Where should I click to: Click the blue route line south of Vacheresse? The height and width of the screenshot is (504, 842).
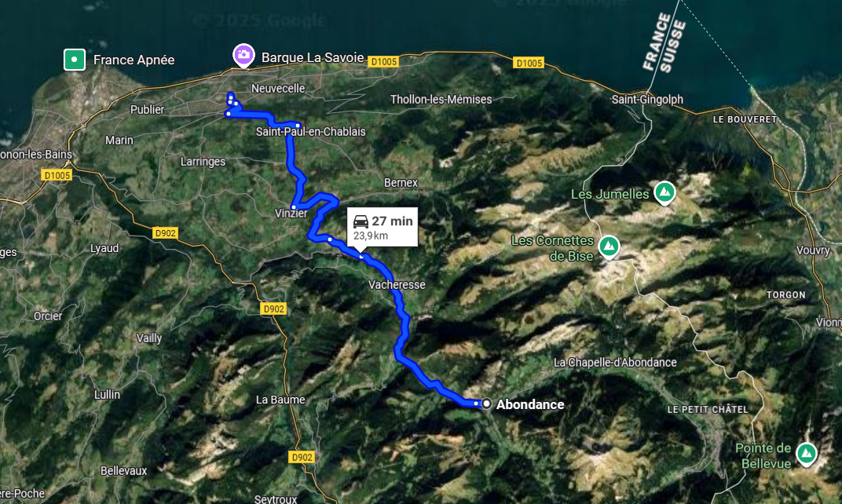401,328
